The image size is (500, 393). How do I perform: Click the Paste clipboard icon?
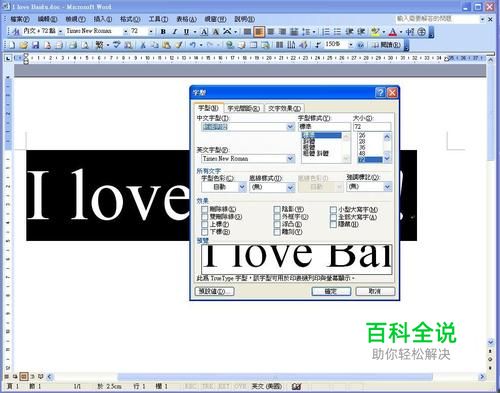point(166,45)
